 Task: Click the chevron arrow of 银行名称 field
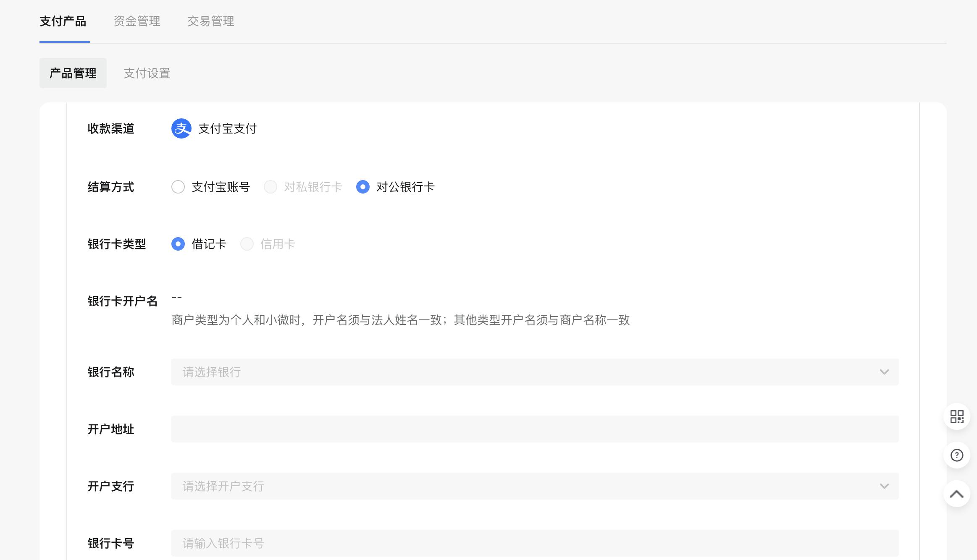884,372
